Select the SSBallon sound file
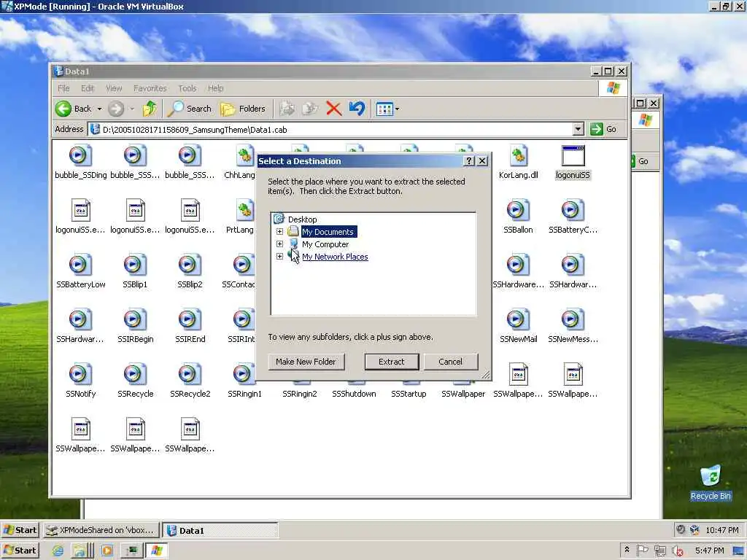Viewport: 747px width, 560px height. [x=518, y=217]
